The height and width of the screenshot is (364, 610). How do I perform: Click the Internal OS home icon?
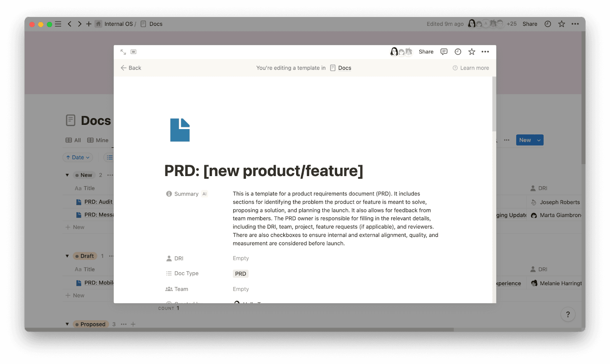[98, 24]
